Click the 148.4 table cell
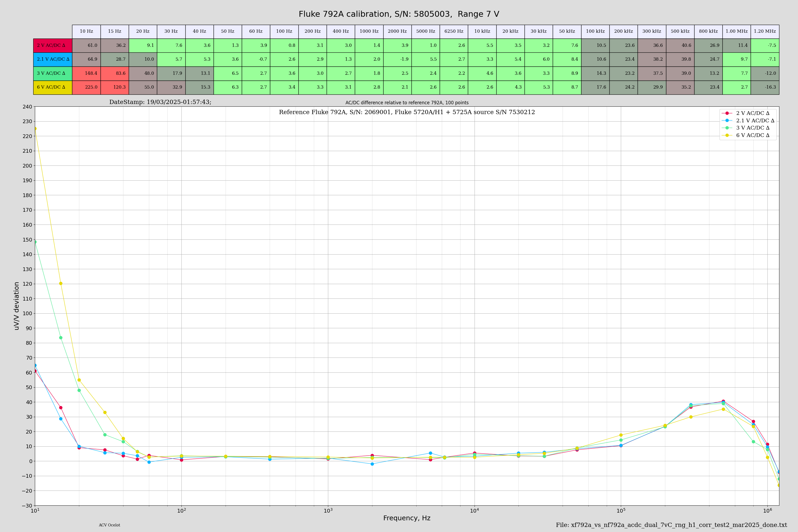Viewport: 798px width, 532px height. point(86,73)
